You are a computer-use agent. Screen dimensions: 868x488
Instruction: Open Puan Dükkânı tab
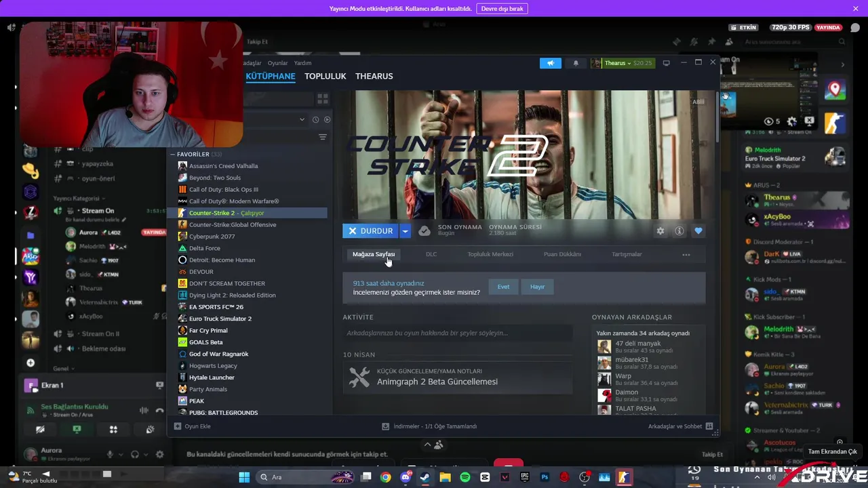(x=562, y=254)
